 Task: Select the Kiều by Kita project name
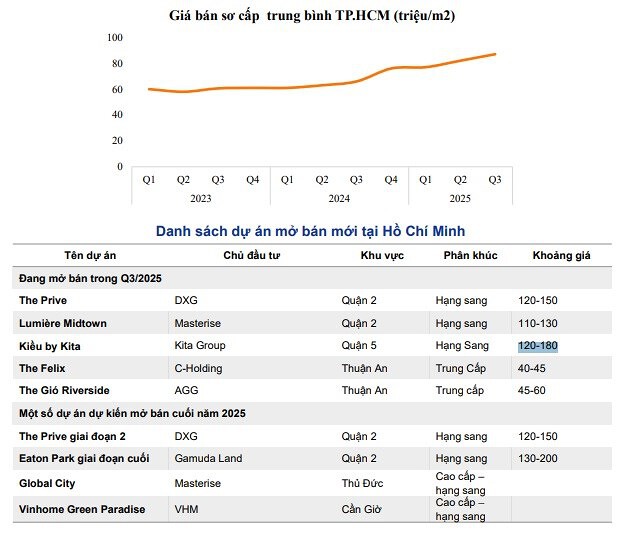pos(50,346)
